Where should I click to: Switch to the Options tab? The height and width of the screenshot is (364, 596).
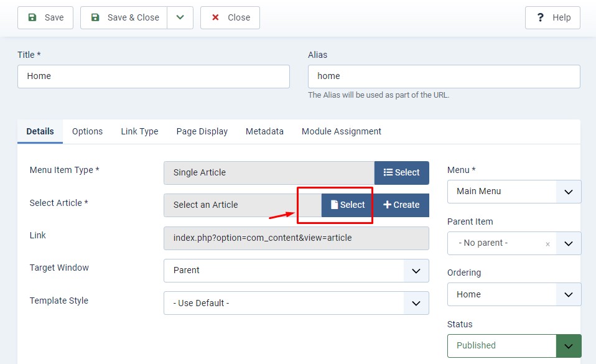coord(87,131)
